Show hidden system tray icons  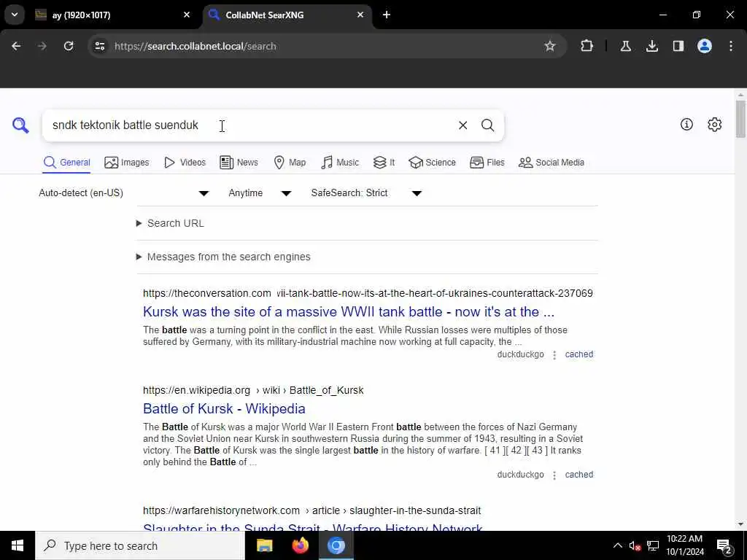(617, 545)
